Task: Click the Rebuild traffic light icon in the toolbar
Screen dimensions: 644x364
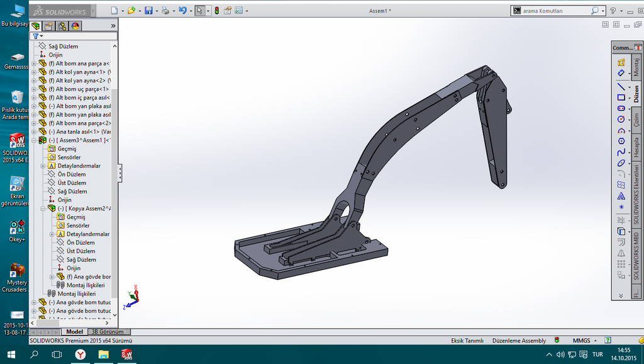Action: click(217, 11)
